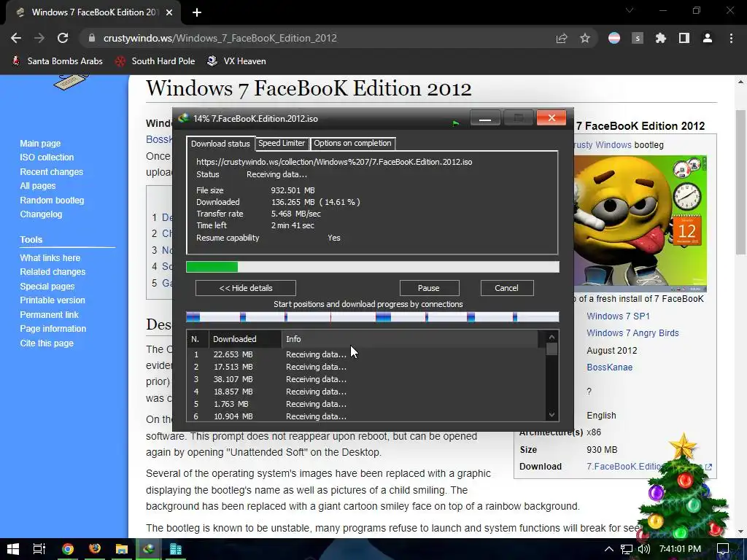Open the BossKanae infobox link
The height and width of the screenshot is (560, 747).
click(x=609, y=367)
